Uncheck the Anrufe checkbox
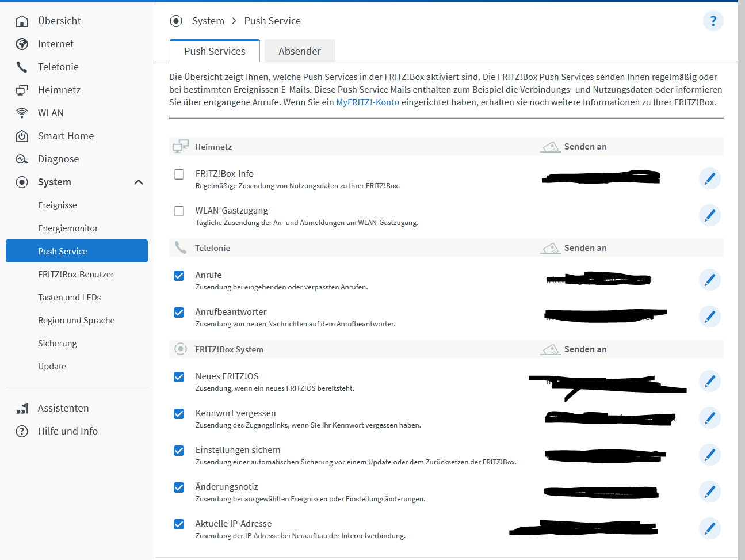 coord(179,276)
